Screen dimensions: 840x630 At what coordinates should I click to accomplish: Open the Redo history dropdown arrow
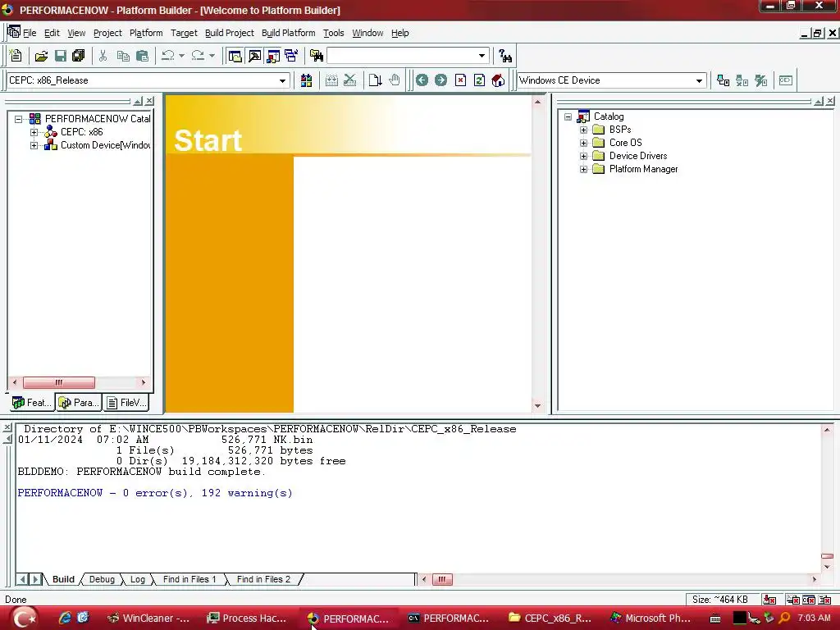(x=212, y=56)
